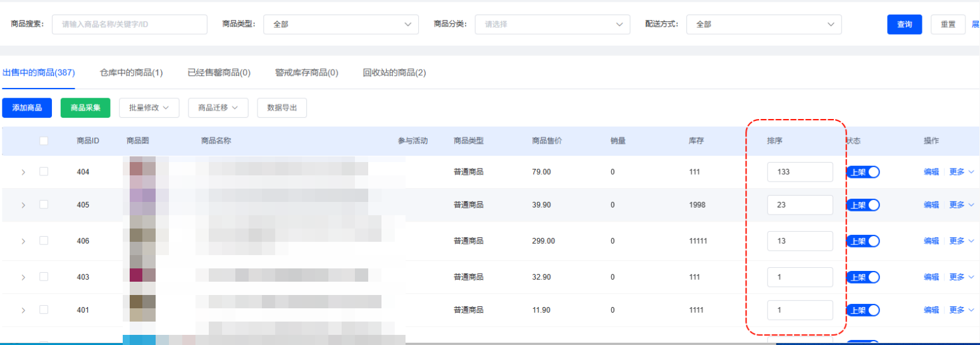Click the 排序 input of product 405
This screenshot has height=345, width=980.
click(800, 205)
